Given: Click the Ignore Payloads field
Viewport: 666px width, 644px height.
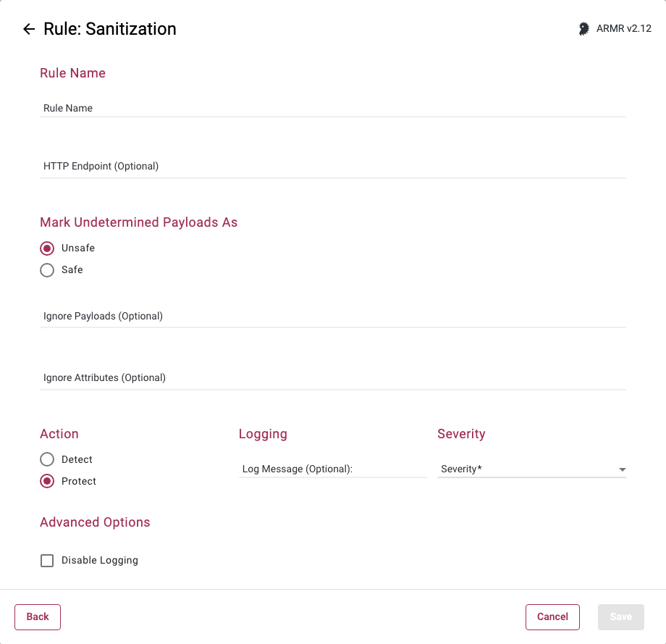Looking at the screenshot, I should 333,317.
